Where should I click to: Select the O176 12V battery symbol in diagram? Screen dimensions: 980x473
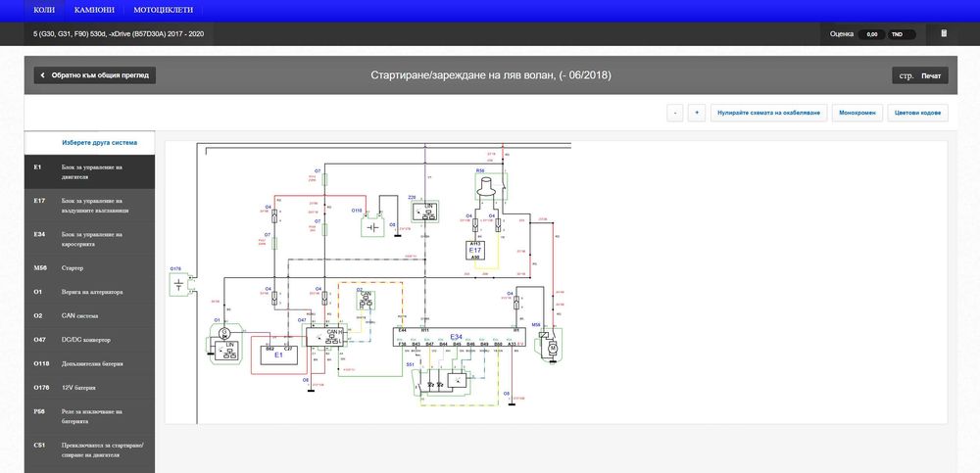tap(178, 286)
